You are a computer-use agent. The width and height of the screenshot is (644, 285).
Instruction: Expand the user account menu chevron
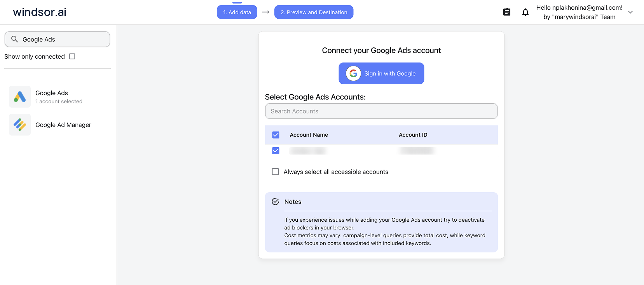pos(630,12)
